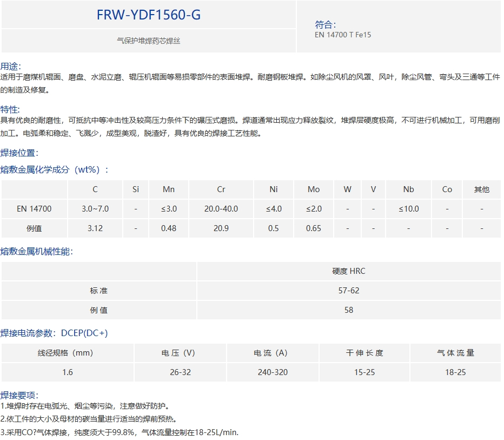Click the FRW-YDF1560-G product title
The height and width of the screenshot is (440, 504).
149,15
